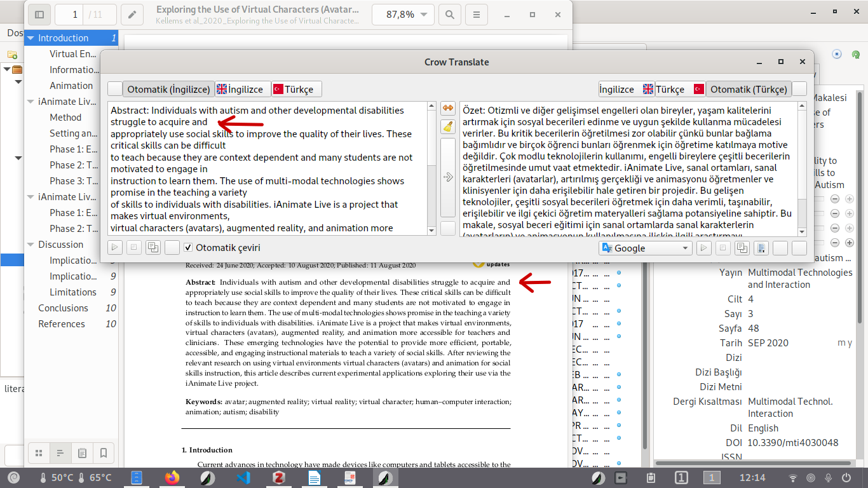Select Türkçe as target language
The width and height of the screenshot is (868, 488).
680,89
